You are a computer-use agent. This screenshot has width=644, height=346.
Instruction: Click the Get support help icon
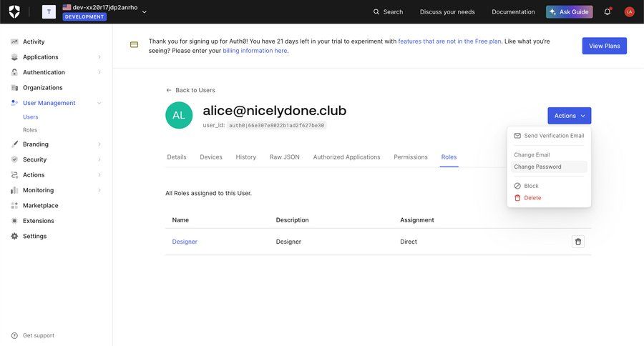(x=14, y=335)
